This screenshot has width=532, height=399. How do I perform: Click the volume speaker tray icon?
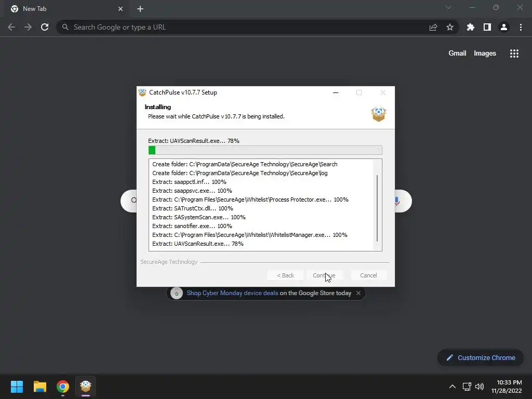pos(480,387)
